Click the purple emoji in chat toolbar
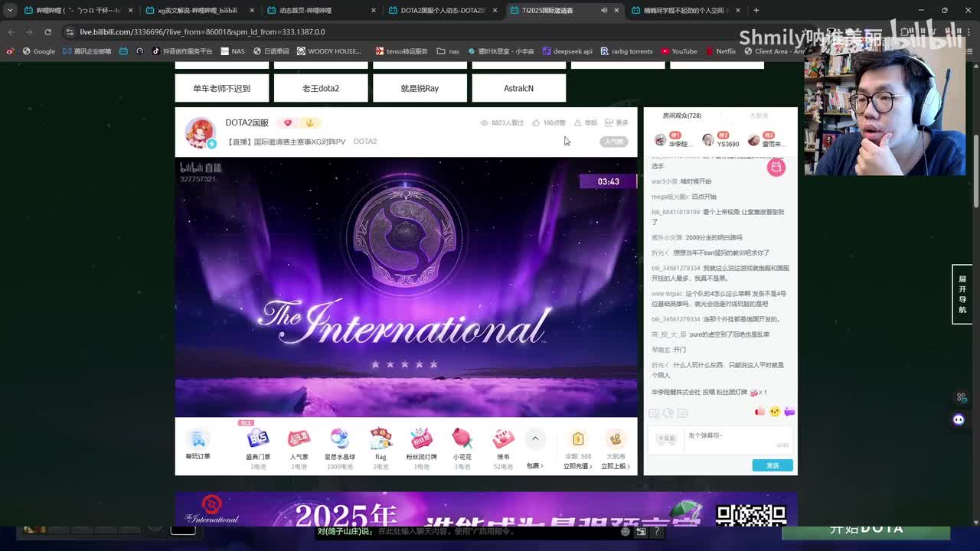980x551 pixels. point(789,412)
